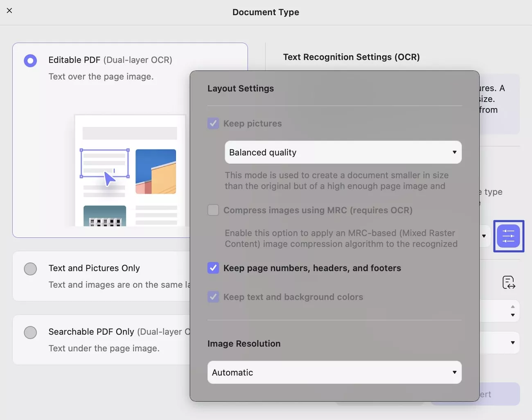Open the Balanced quality dropdown
The height and width of the screenshot is (420, 532).
(x=343, y=152)
